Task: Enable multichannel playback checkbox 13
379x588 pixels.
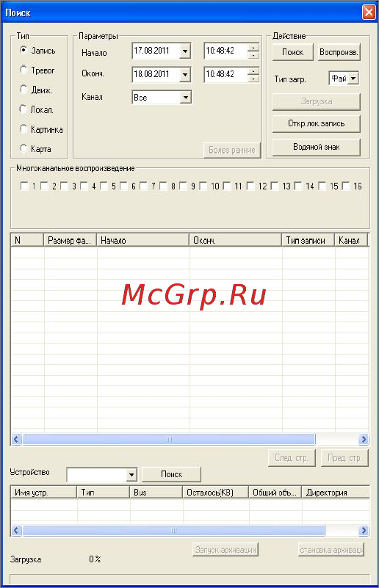Action: tap(274, 186)
